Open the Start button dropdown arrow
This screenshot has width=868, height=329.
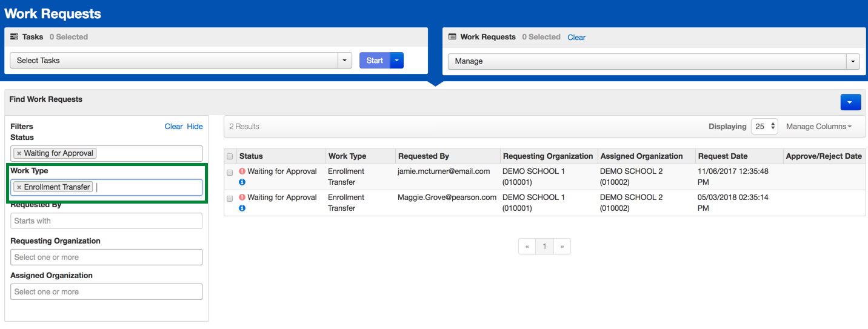396,61
